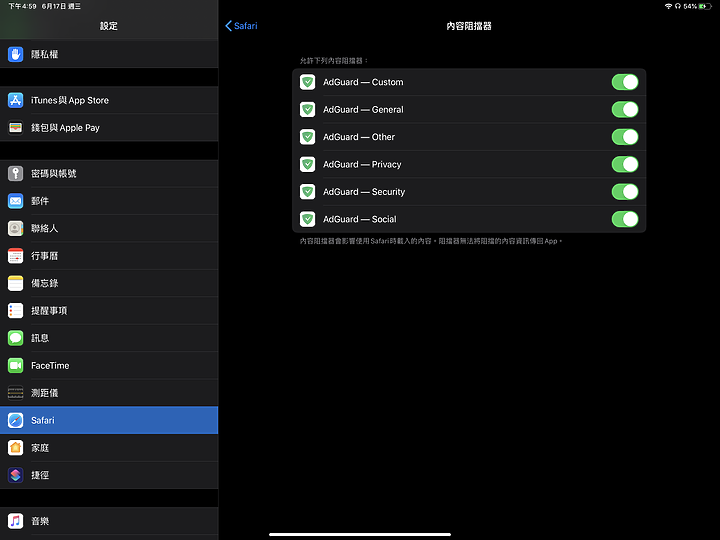720x540 pixels.
Task: Tap the Reminders icon
Action: pos(16,311)
